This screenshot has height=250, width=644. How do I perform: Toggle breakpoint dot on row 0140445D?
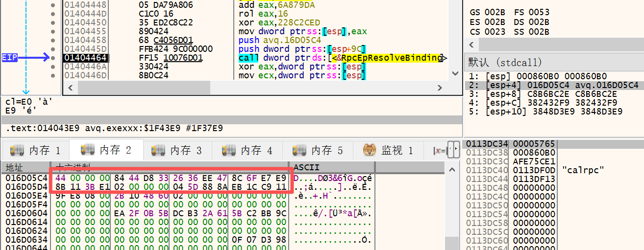[53, 49]
